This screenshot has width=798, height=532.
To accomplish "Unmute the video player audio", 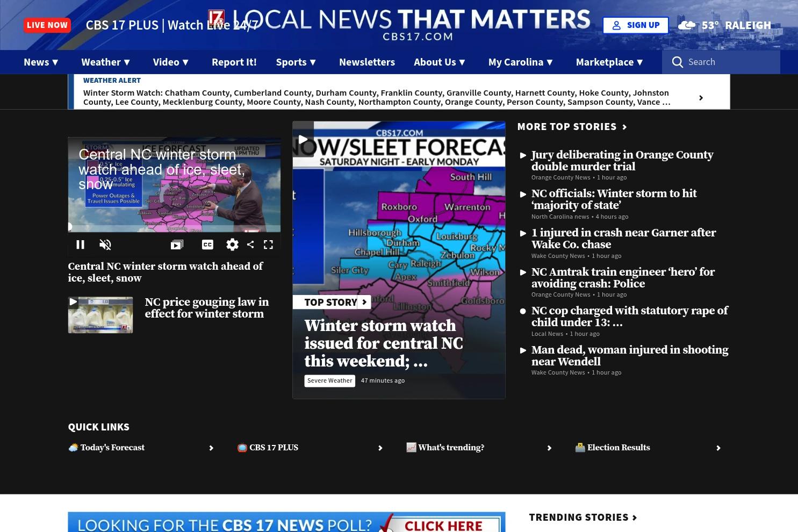I will (105, 245).
